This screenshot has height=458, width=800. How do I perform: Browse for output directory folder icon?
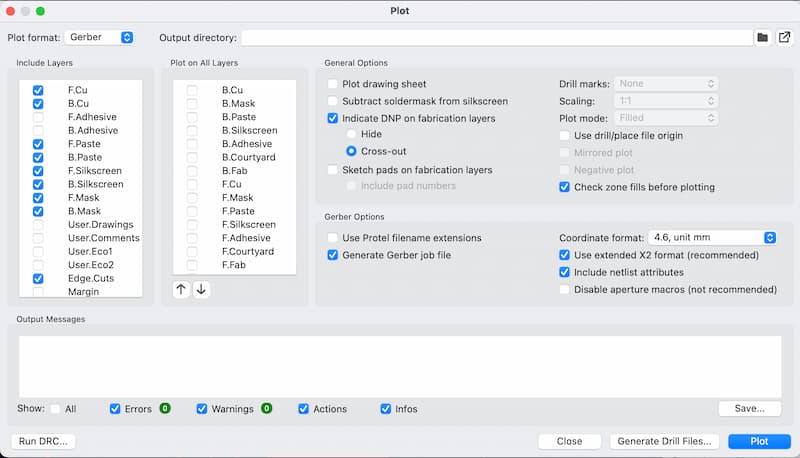pyautogui.click(x=763, y=38)
